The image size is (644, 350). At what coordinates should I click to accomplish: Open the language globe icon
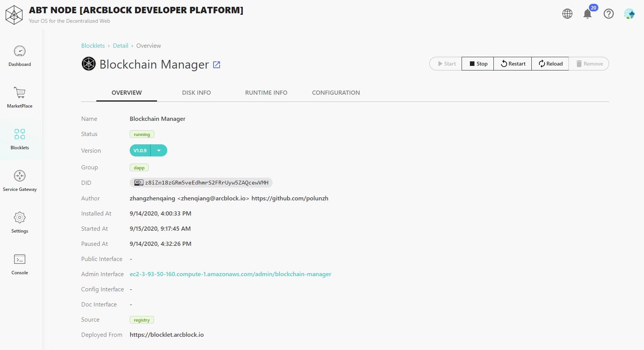tap(567, 14)
